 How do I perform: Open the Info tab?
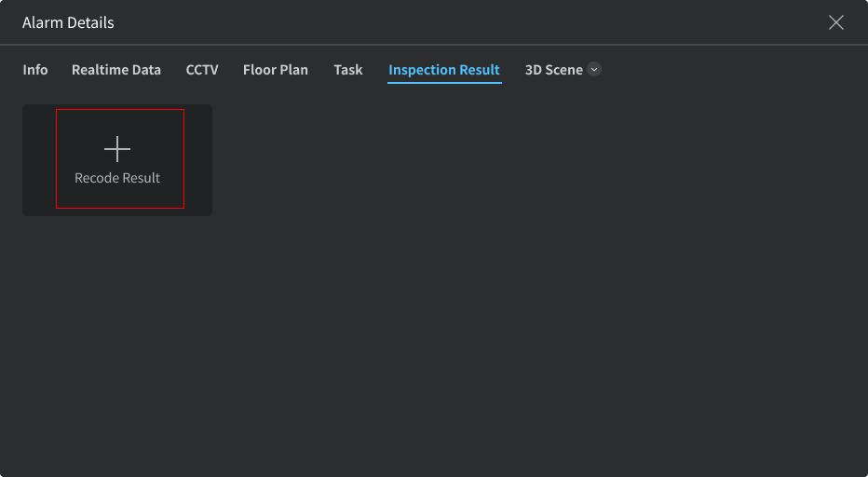click(35, 70)
